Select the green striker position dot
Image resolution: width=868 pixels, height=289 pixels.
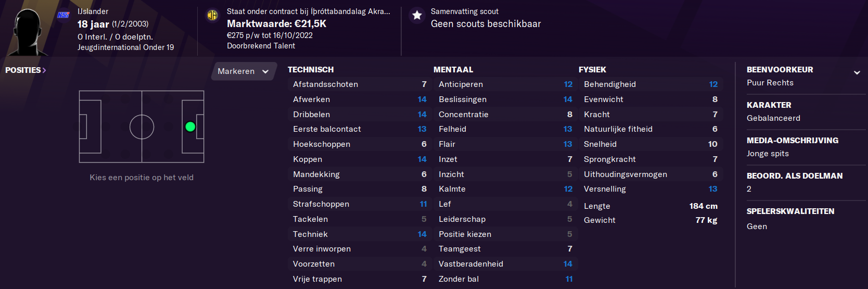click(x=190, y=127)
